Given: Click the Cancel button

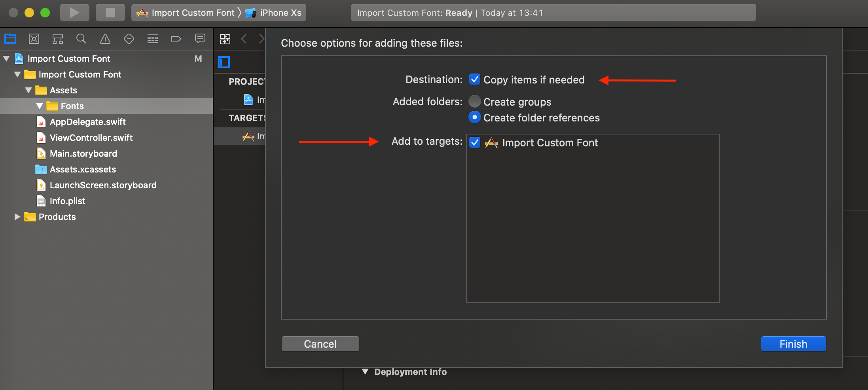Looking at the screenshot, I should pos(320,344).
